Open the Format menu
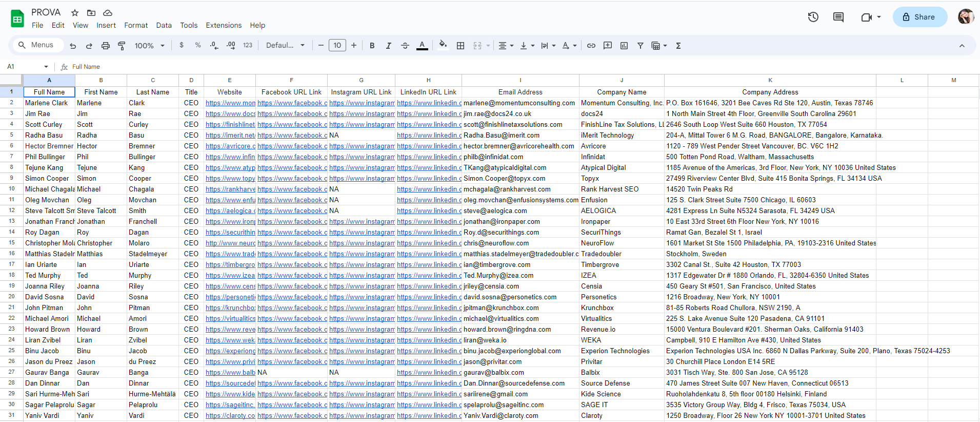Image resolution: width=980 pixels, height=422 pixels. tap(136, 25)
